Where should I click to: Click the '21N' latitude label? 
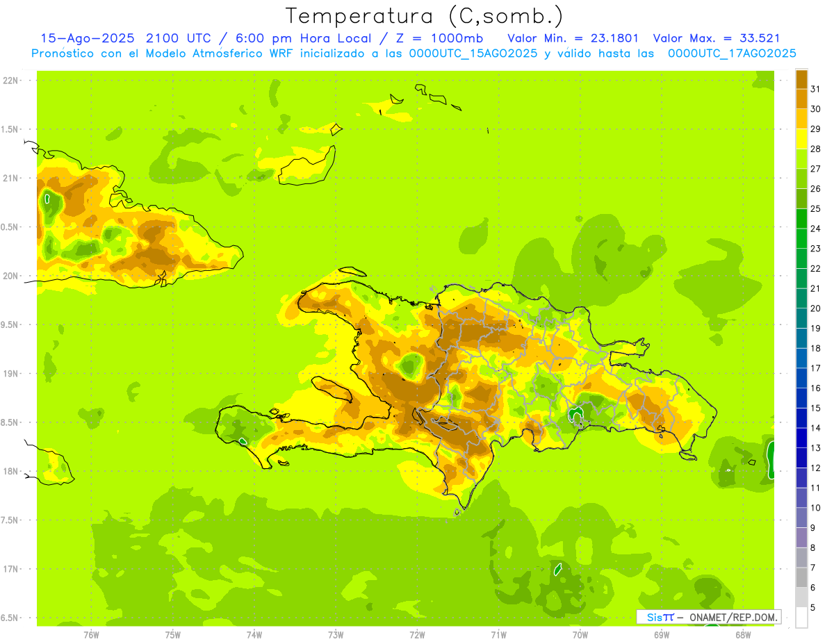click(x=11, y=178)
